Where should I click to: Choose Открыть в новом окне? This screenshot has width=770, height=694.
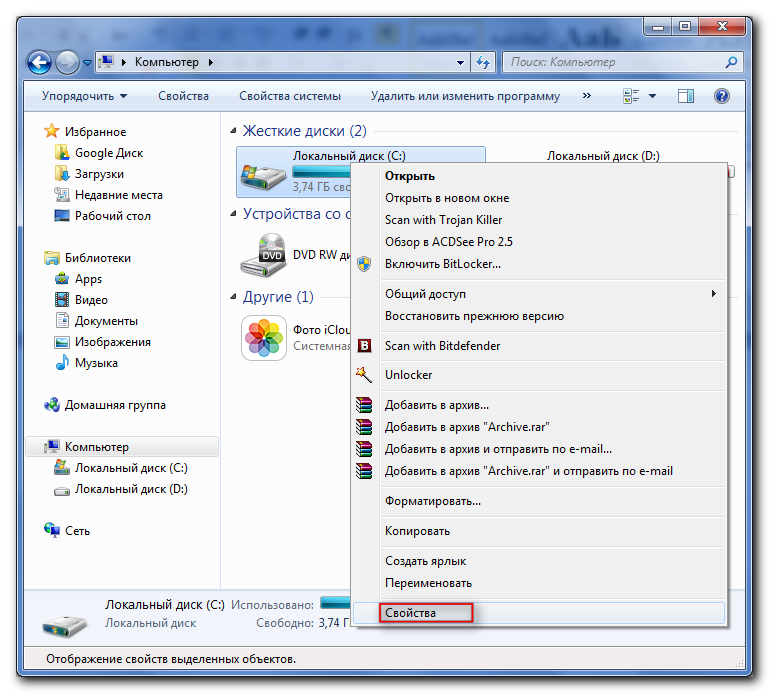(x=539, y=198)
